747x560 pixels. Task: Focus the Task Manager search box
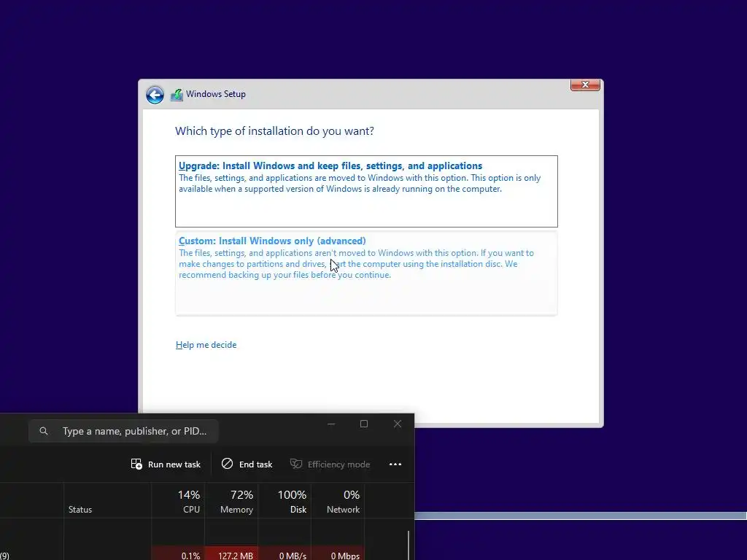[x=123, y=431]
